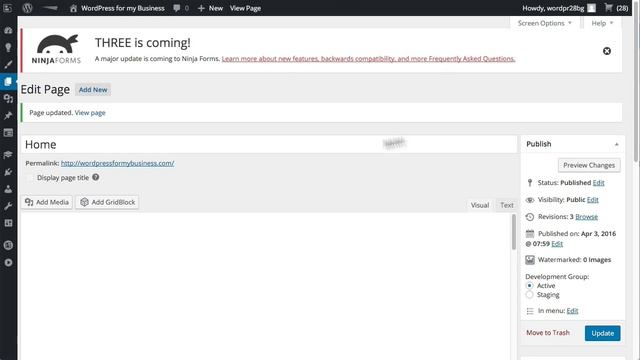This screenshot has width=640, height=360.
Task: Click the Add GridBlock button
Action: (107, 202)
